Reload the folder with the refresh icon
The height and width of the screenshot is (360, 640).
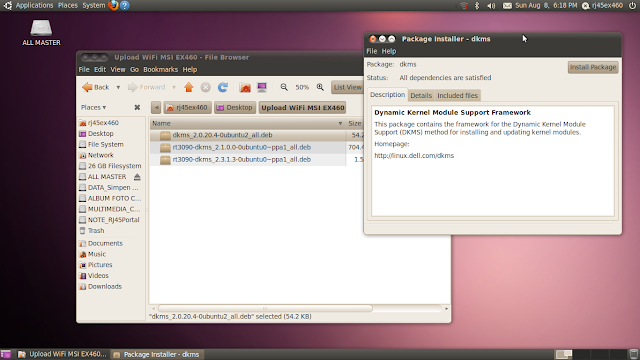click(223, 87)
